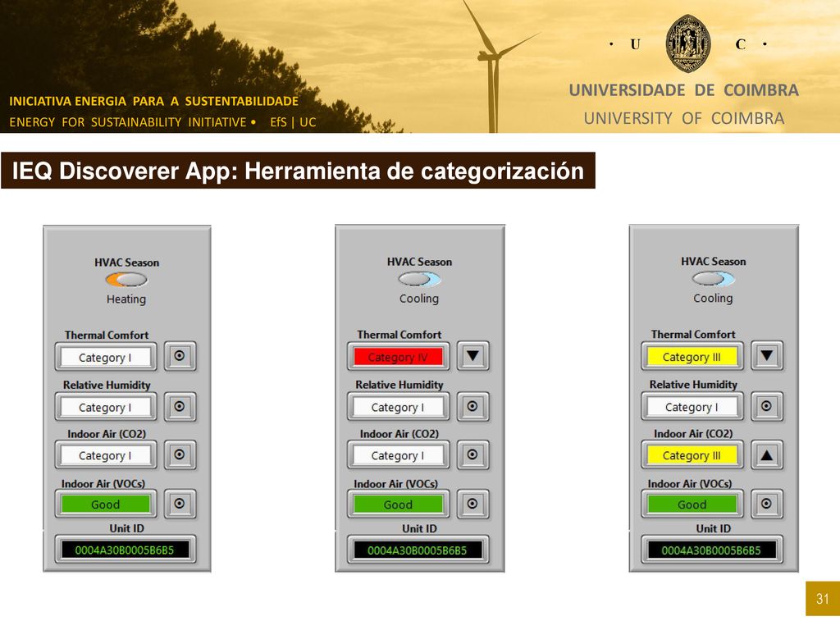
Task: Click Indoor Air (VOCs) stable icon in middle panel
Action: 472,504
